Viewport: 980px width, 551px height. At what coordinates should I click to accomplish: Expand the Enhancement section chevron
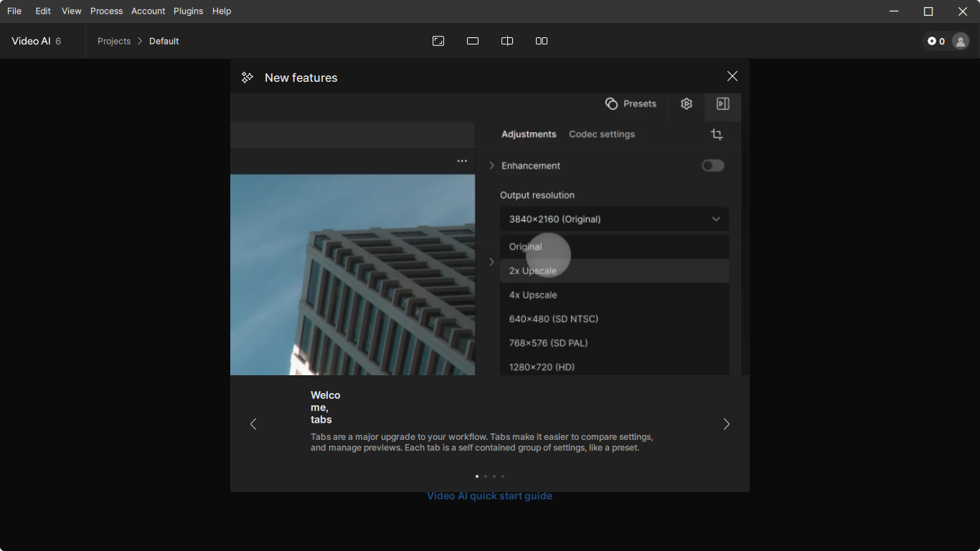491,165
